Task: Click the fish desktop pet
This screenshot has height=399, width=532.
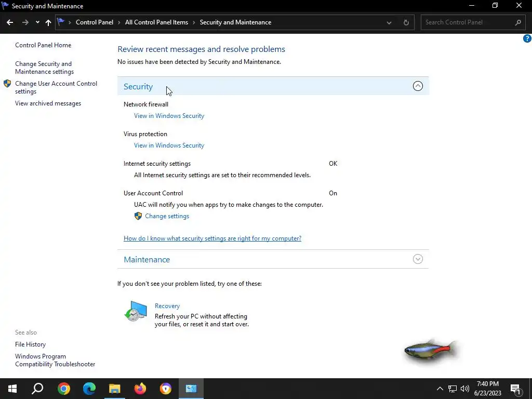Action: 430,351
